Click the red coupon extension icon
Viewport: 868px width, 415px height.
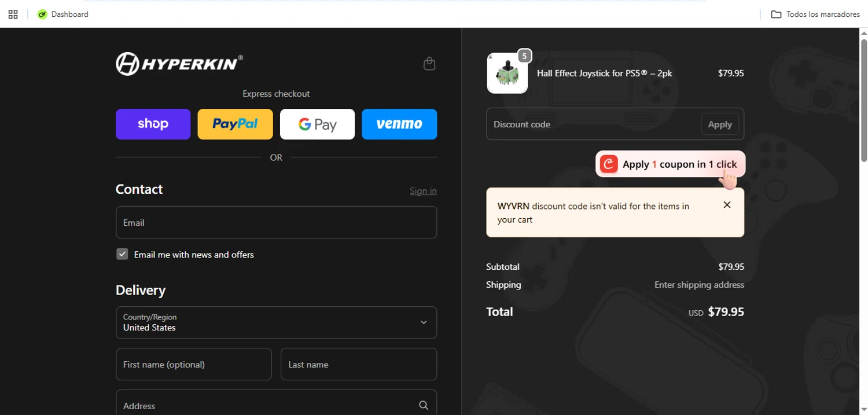coord(609,164)
